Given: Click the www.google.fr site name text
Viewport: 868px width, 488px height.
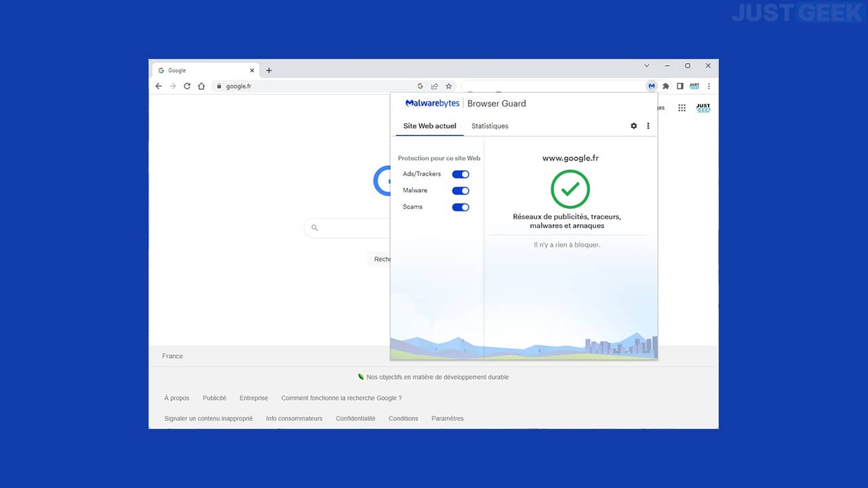Looking at the screenshot, I should (x=570, y=159).
